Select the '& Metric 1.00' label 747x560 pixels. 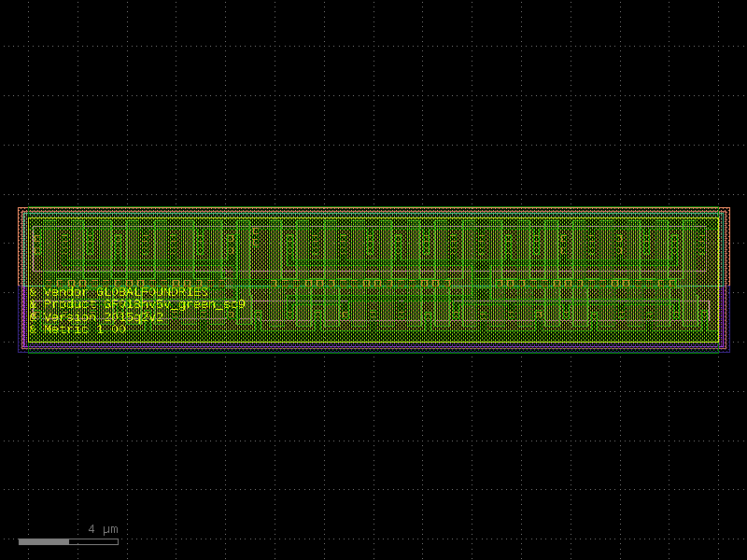[78, 329]
